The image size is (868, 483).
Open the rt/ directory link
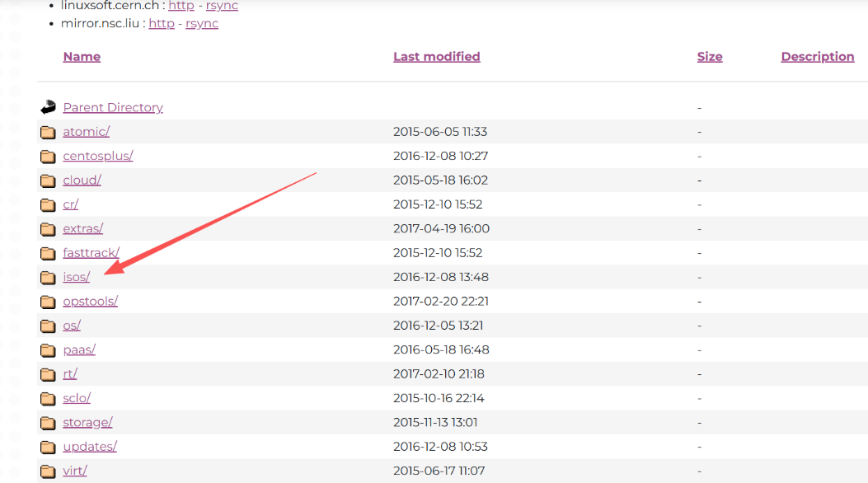[x=70, y=374]
